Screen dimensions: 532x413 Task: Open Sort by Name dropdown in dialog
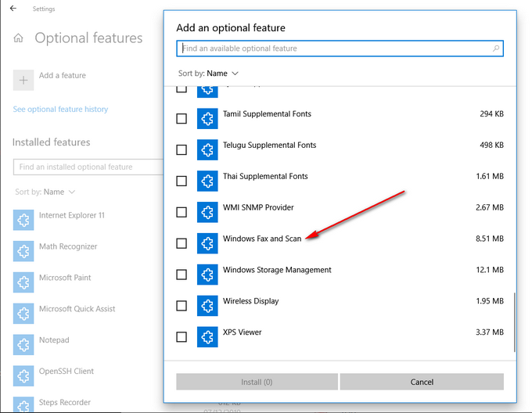tap(208, 74)
